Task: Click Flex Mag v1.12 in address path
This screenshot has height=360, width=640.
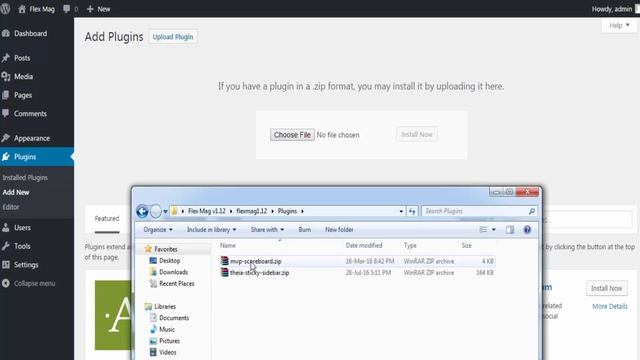Action: pyautogui.click(x=207, y=211)
